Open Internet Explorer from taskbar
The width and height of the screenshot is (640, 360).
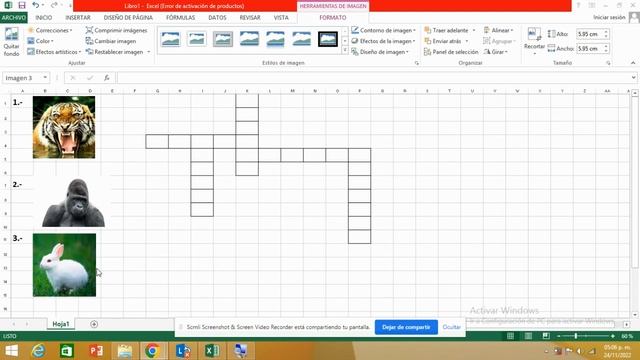[38, 351]
